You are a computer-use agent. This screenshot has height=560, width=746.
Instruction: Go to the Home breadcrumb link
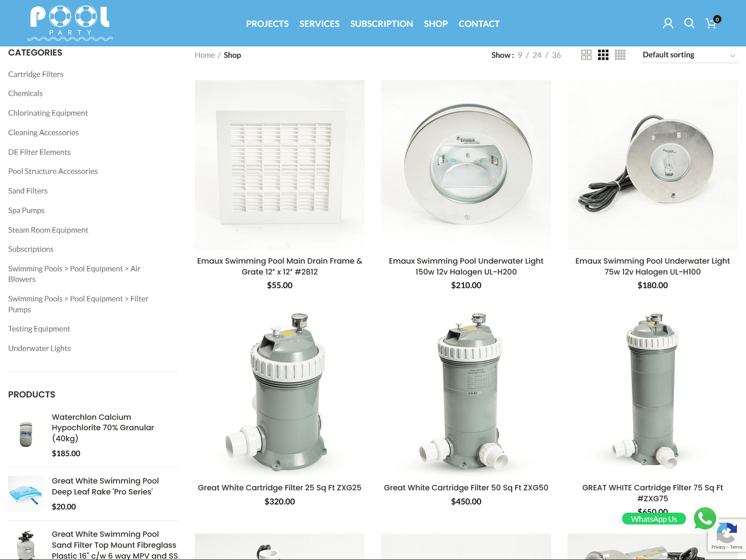point(205,55)
